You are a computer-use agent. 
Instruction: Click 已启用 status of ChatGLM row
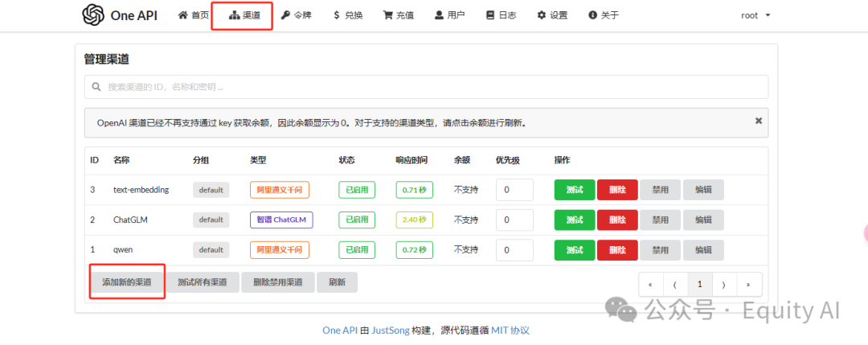(x=357, y=220)
